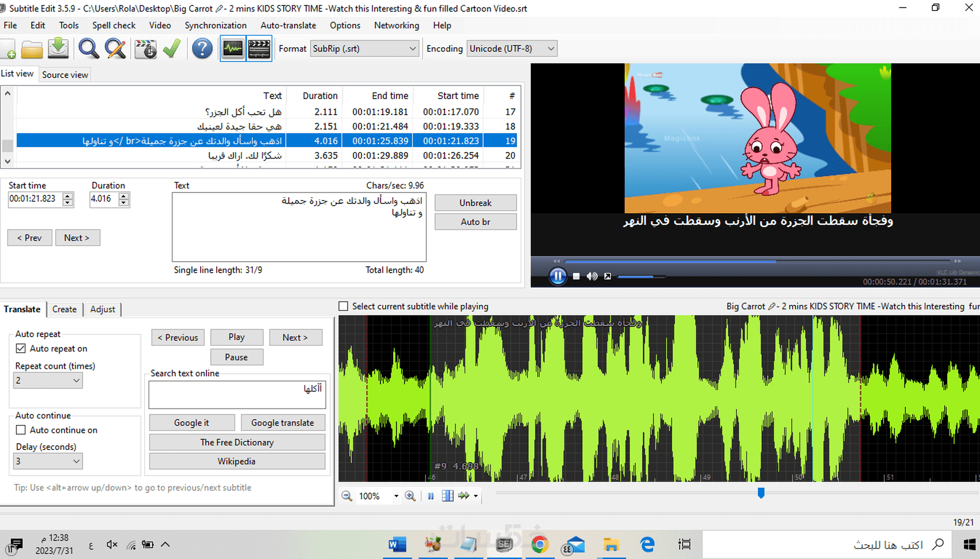The image size is (980, 559).
Task: Click the waveform center-columns icon
Action: pyautogui.click(x=447, y=496)
